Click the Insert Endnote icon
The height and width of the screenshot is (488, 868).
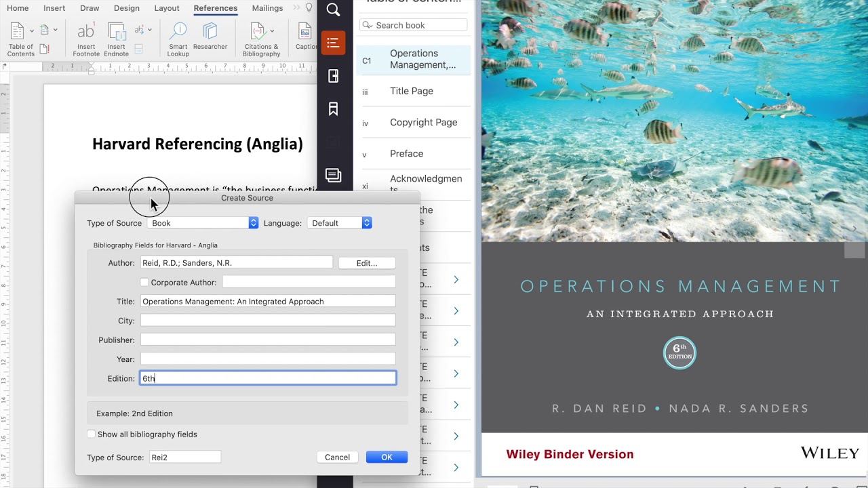click(117, 31)
